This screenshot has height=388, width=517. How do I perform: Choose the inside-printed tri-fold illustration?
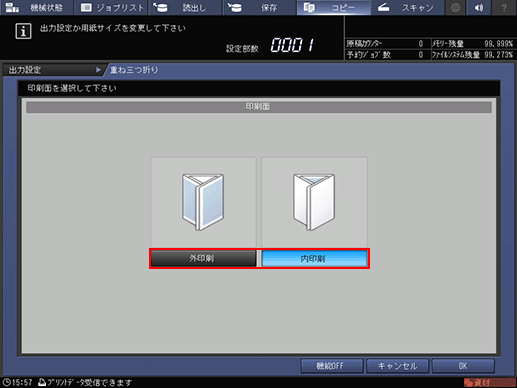point(314,203)
